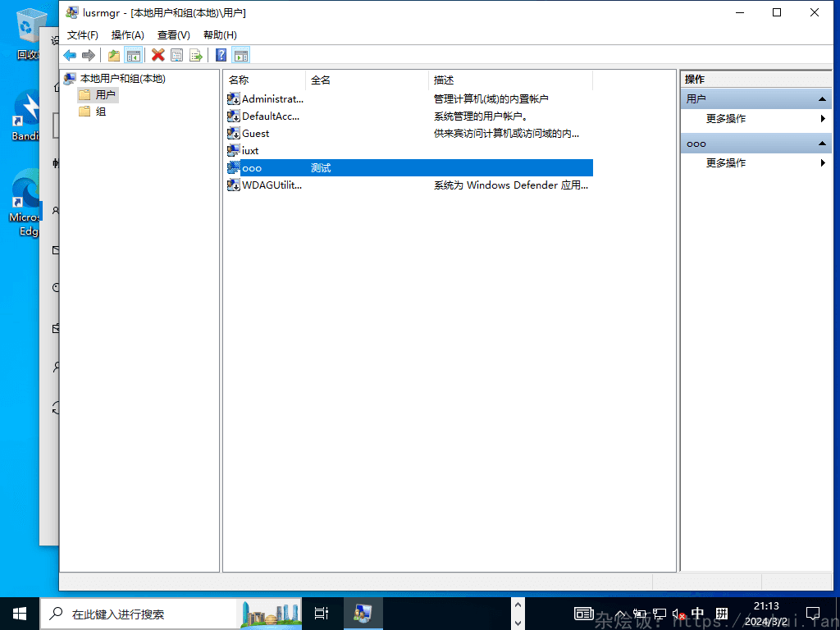Toggle the Show/Hide Action Pane button
This screenshot has width=840, height=630.
point(240,55)
